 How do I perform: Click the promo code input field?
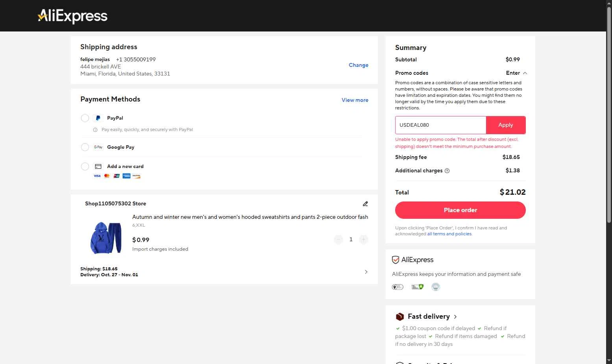pos(440,125)
